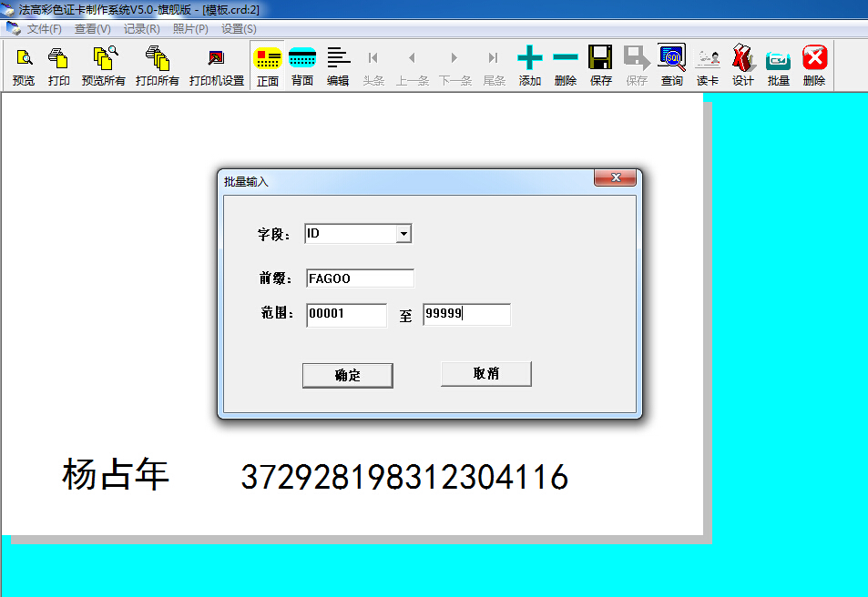Expand the 字段 ID dropdown arrow
Screen dimensions: 868x597
[403, 234]
